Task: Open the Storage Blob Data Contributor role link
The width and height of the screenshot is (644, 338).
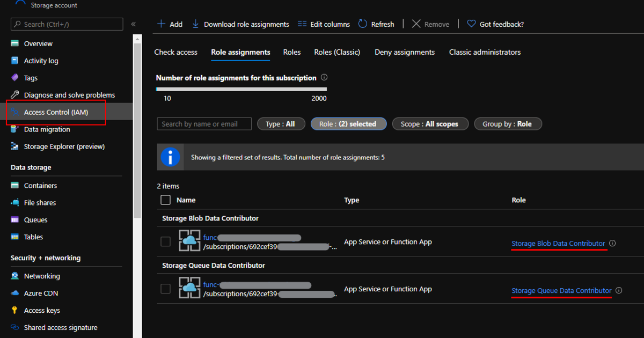Action: [x=558, y=244]
